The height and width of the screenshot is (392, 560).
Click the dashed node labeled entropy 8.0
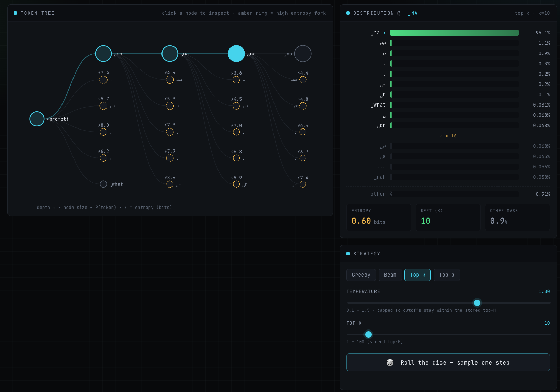pos(103,132)
